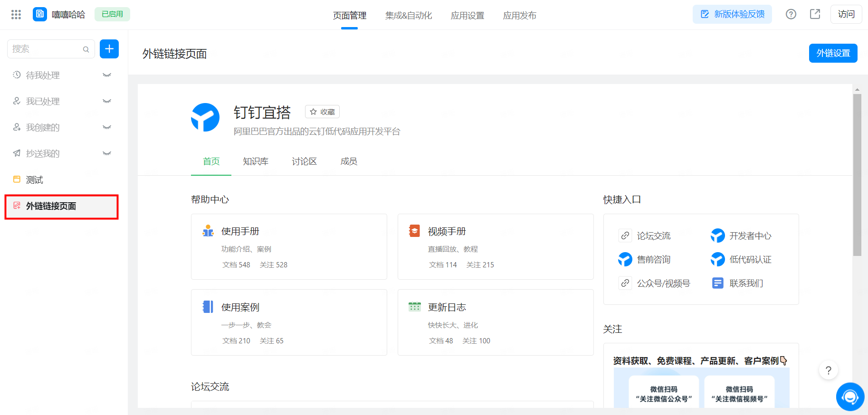Toggle visibility eye for 抄送我的
The width and height of the screenshot is (868, 415).
[107, 153]
